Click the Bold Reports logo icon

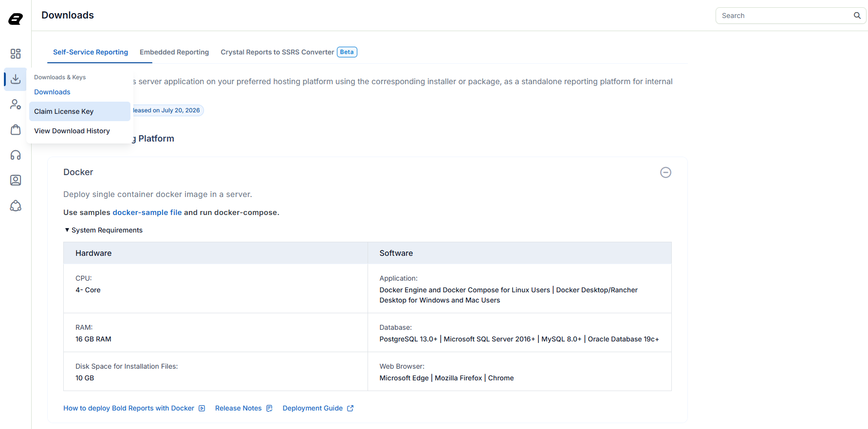pos(16,19)
